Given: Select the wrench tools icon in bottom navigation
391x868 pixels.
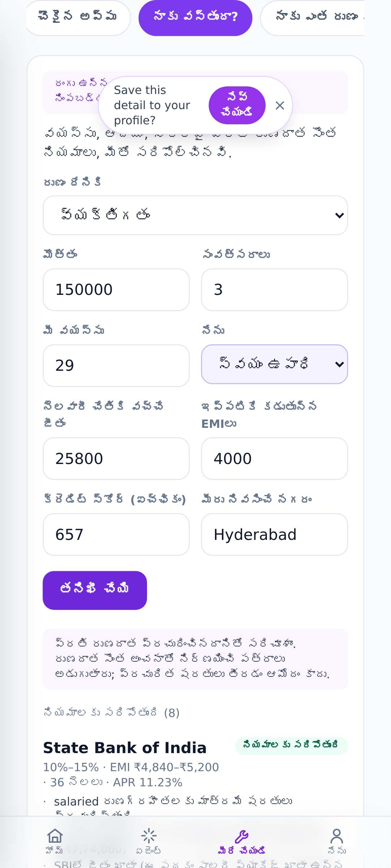Looking at the screenshot, I should click(242, 836).
